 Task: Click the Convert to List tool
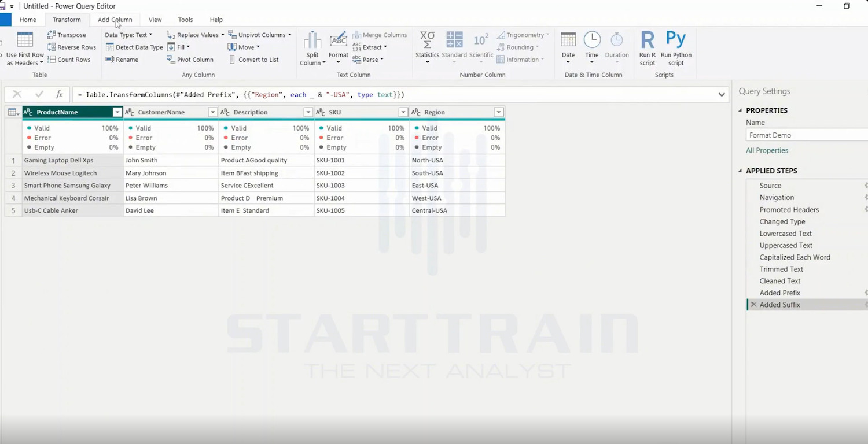coord(253,60)
